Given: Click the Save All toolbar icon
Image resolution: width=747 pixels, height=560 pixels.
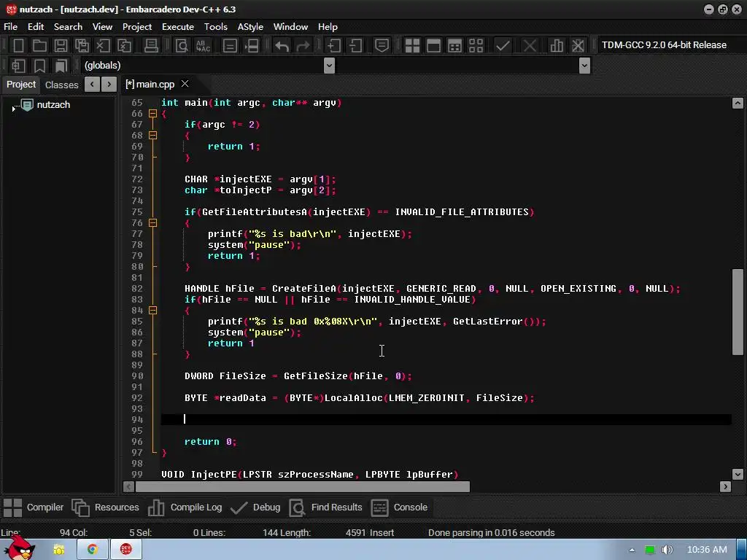Looking at the screenshot, I should (x=82, y=46).
